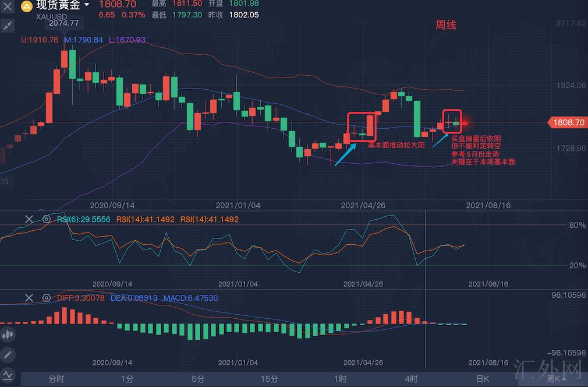The image size is (588, 387).
Task: Select the 5分 timeframe
Action: [x=199, y=379]
